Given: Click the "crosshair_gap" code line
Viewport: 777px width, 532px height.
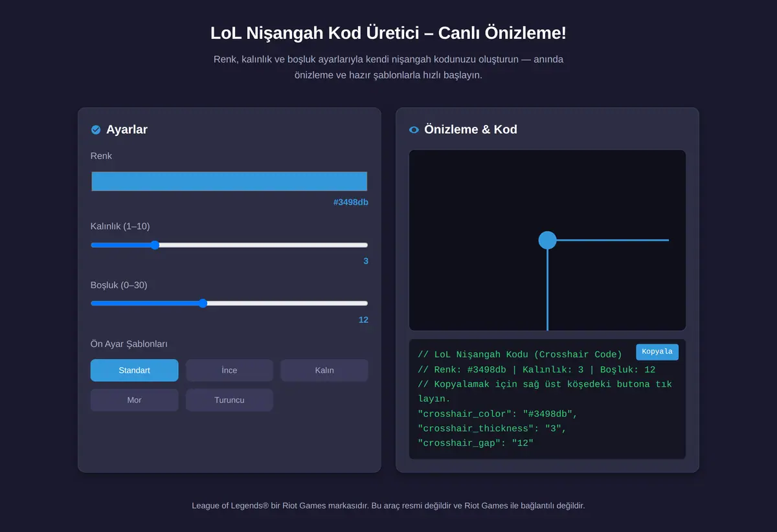Looking at the screenshot, I should (475, 443).
